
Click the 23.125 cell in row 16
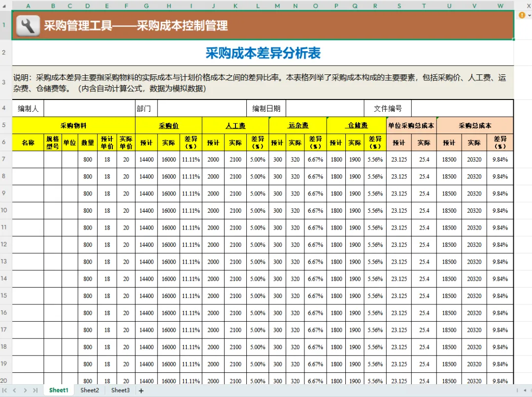tap(399, 312)
